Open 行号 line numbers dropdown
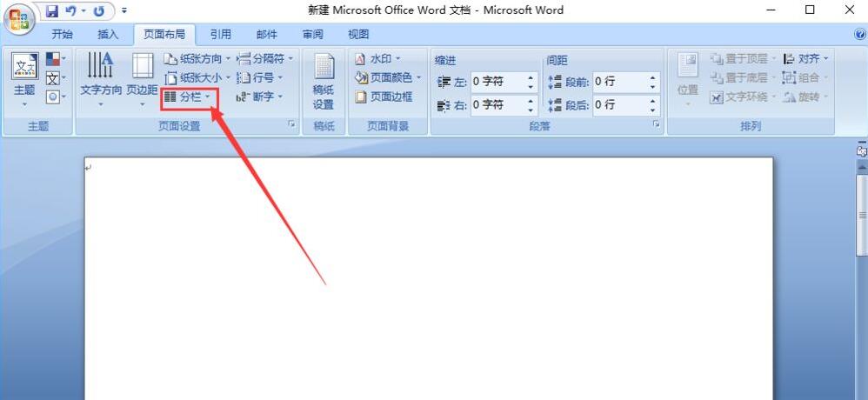The height and width of the screenshot is (400, 868). tap(259, 78)
